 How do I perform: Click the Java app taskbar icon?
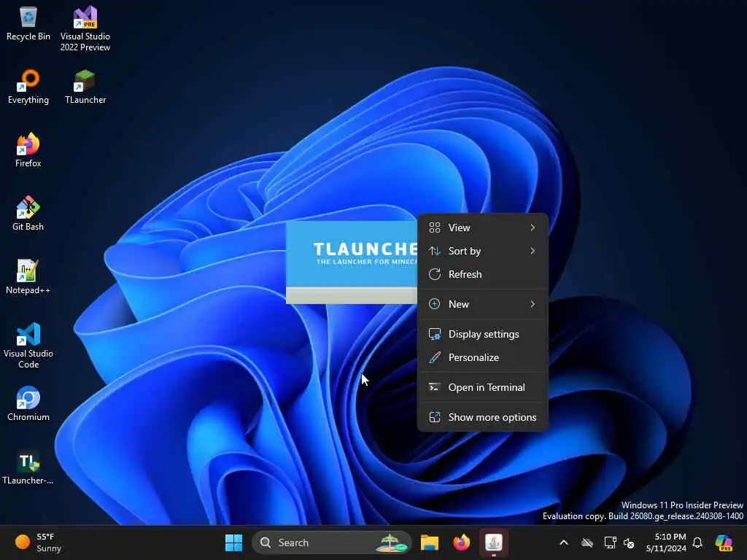coord(494,542)
